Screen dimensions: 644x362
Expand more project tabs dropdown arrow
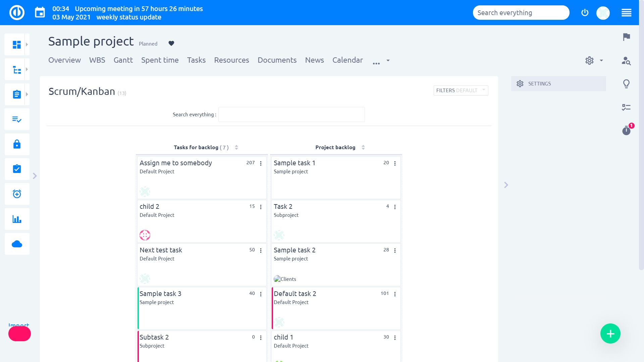coord(388,60)
